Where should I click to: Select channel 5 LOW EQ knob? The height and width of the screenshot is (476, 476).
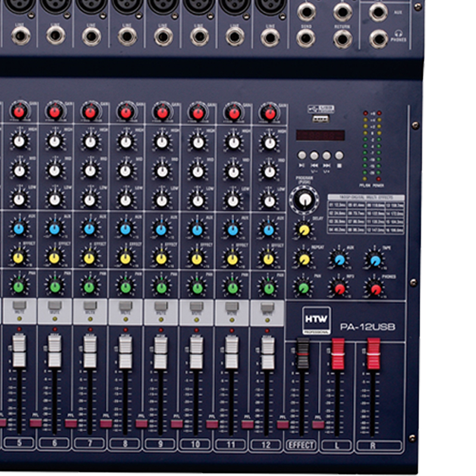pos(19,199)
